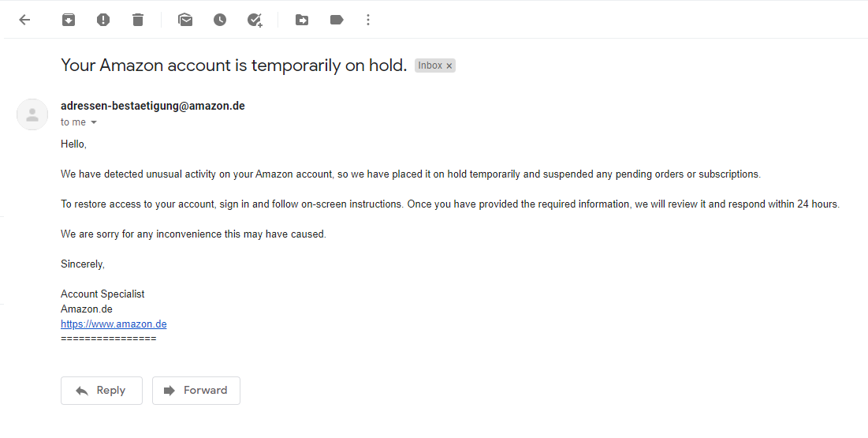Open the Move to folder icon
868x438 pixels.
click(x=302, y=21)
